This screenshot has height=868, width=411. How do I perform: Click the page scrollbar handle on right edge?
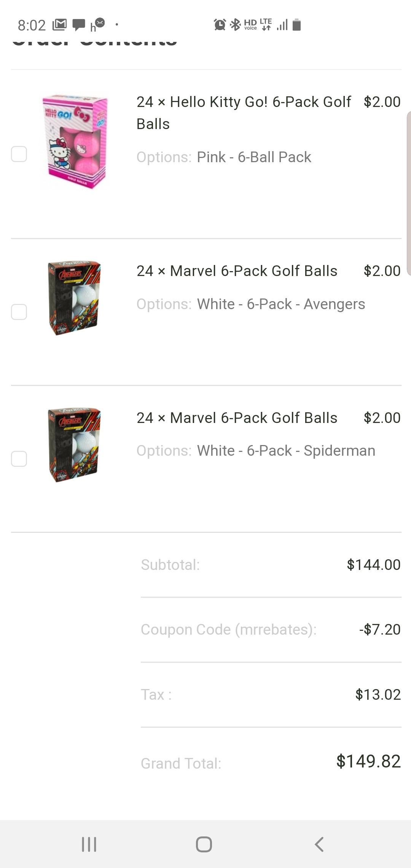pyautogui.click(x=409, y=193)
